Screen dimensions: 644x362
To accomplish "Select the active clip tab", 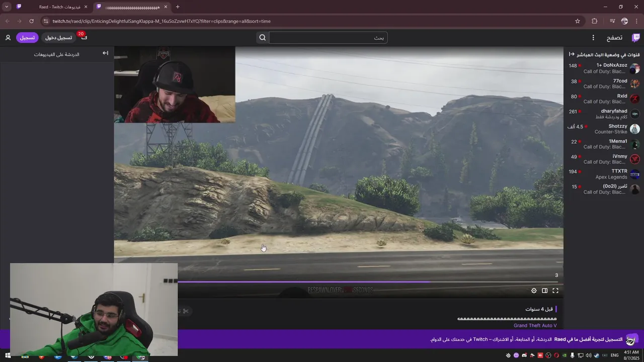I will pos(132,7).
